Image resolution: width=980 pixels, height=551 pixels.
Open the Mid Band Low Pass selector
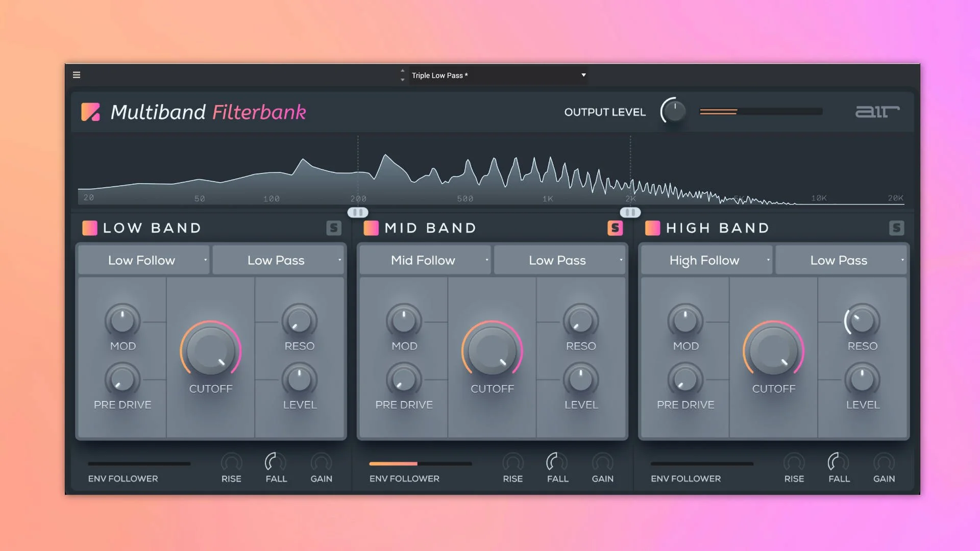560,260
